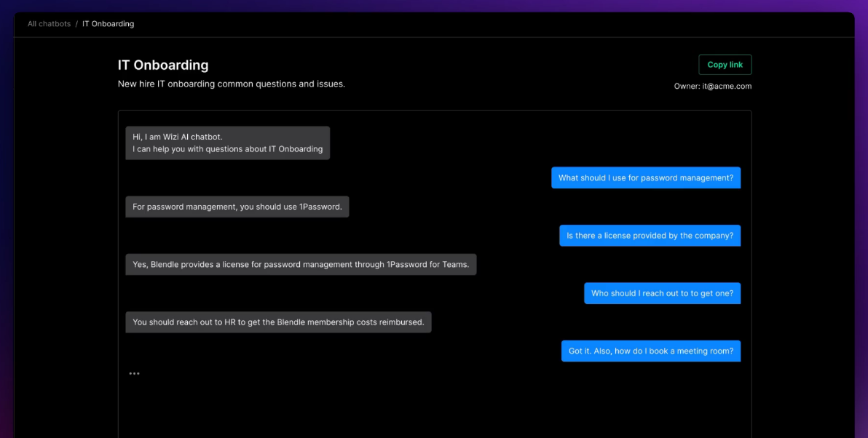Image resolution: width=868 pixels, height=438 pixels.
Task: Select the 'Who should I reach out' message
Action: 662,293
